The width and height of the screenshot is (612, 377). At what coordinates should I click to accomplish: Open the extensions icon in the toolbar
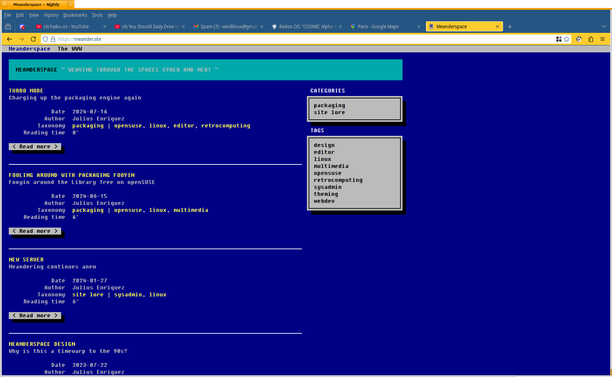pos(591,39)
